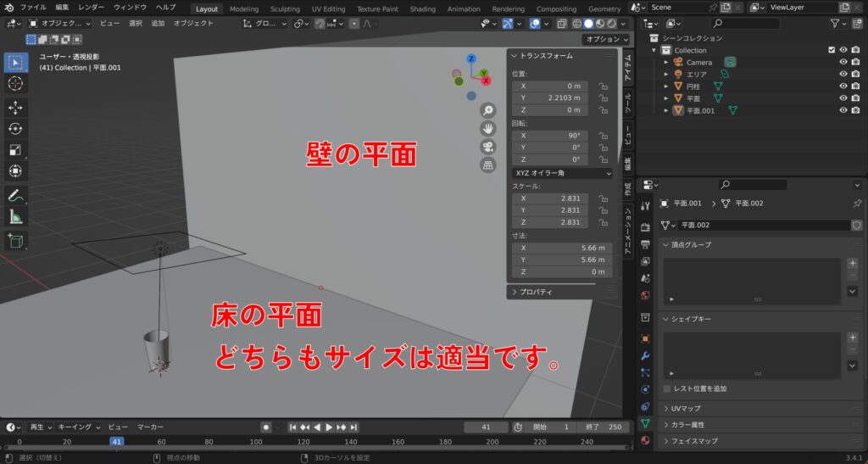Toggle camera view in viewport gizmo
Viewport: 868px width, 464px height.
[x=488, y=147]
